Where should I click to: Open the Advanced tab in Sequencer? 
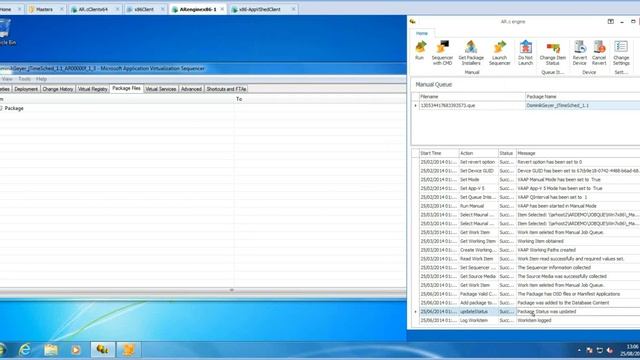[191, 89]
